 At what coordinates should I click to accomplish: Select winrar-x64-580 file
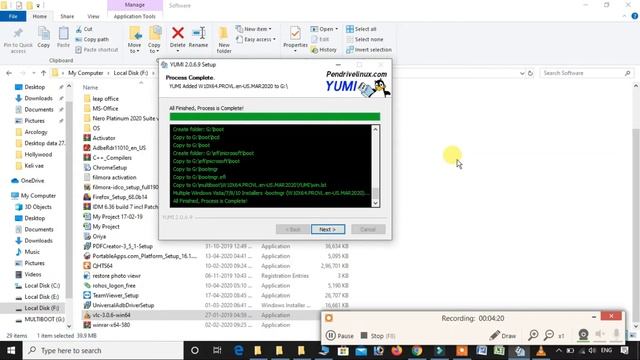pyautogui.click(x=111, y=325)
